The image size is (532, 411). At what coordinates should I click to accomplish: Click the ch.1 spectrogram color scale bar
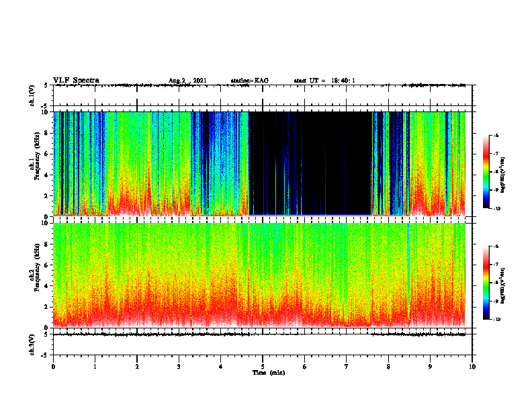(x=486, y=172)
